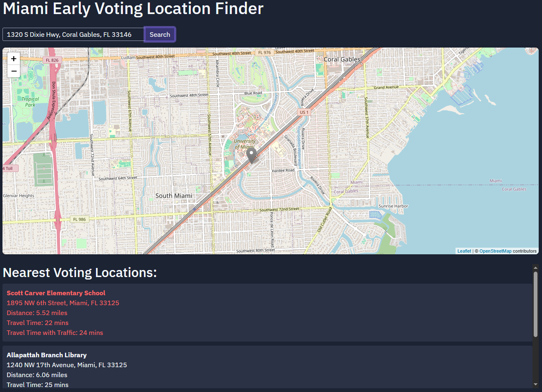Image resolution: width=542 pixels, height=392 pixels.
Task: Click the FL 976 route shield
Action: coord(264,53)
